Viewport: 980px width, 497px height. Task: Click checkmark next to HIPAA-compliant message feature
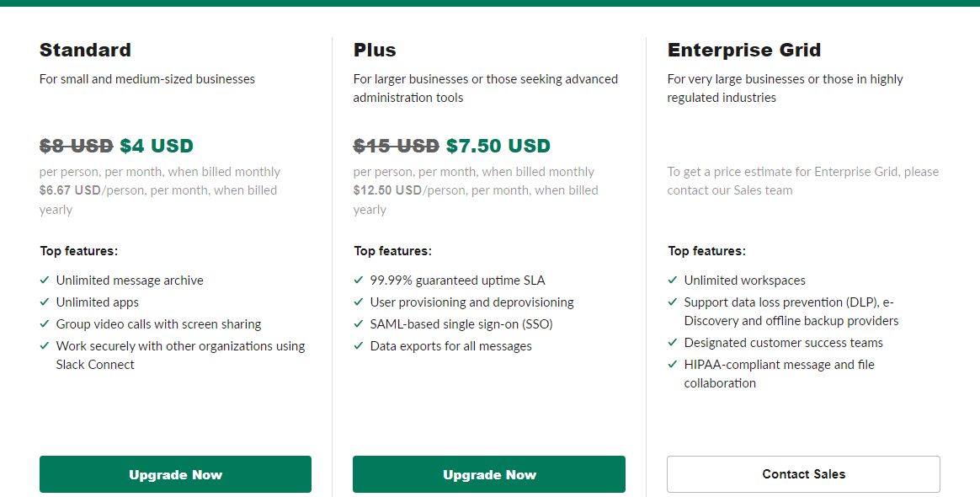(673, 365)
